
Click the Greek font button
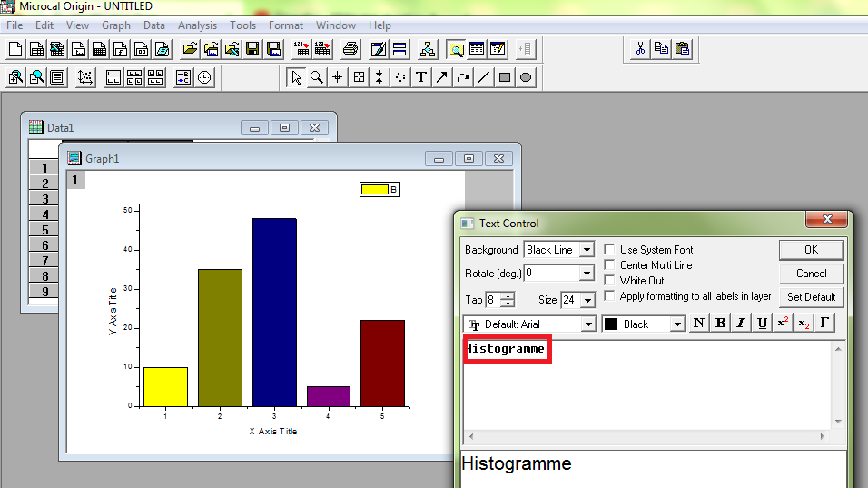824,324
